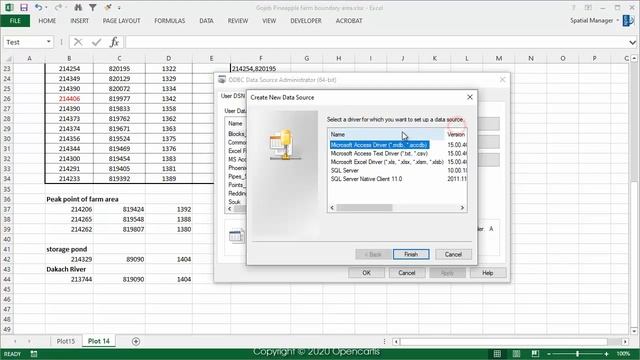The image size is (640, 360).
Task: Click the binoculars Find icon
Action: coord(78,7)
